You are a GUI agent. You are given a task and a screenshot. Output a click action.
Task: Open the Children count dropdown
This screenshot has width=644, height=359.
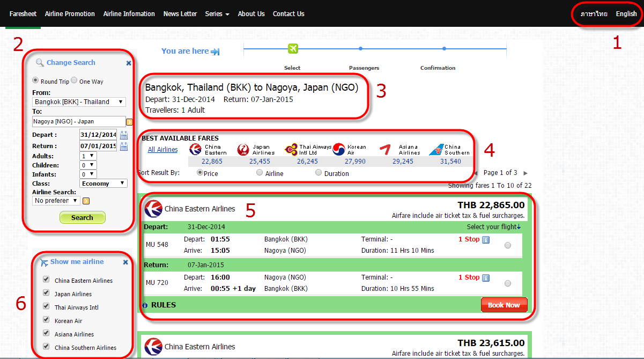87,165
